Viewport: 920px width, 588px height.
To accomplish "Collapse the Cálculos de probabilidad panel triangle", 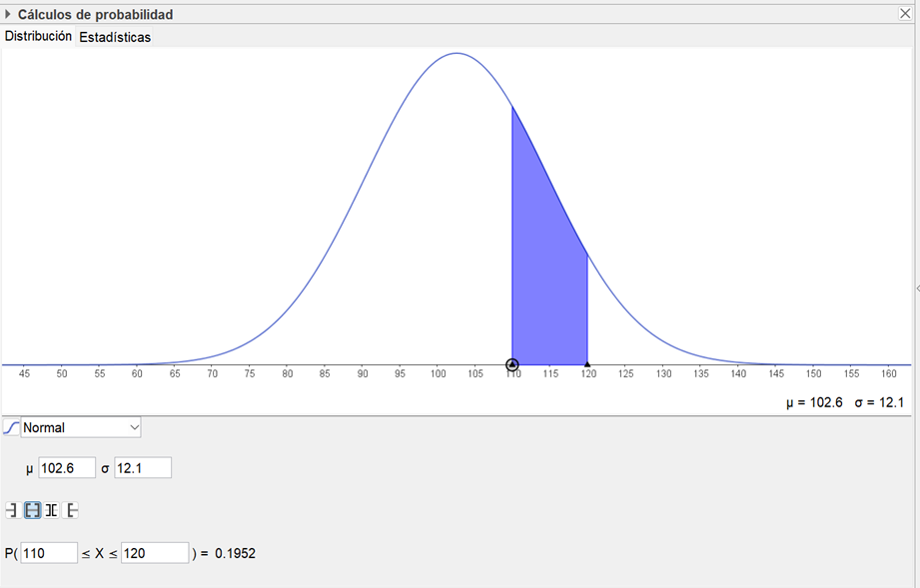I will pyautogui.click(x=8, y=14).
